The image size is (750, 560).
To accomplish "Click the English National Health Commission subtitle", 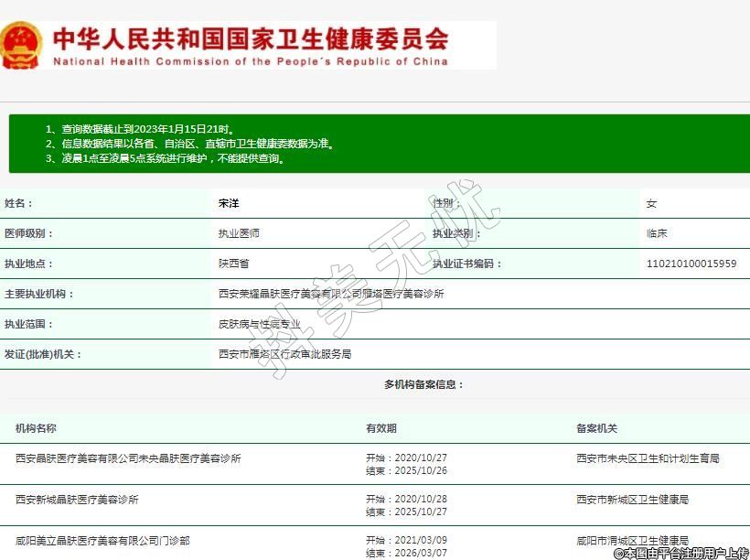I will tap(251, 62).
